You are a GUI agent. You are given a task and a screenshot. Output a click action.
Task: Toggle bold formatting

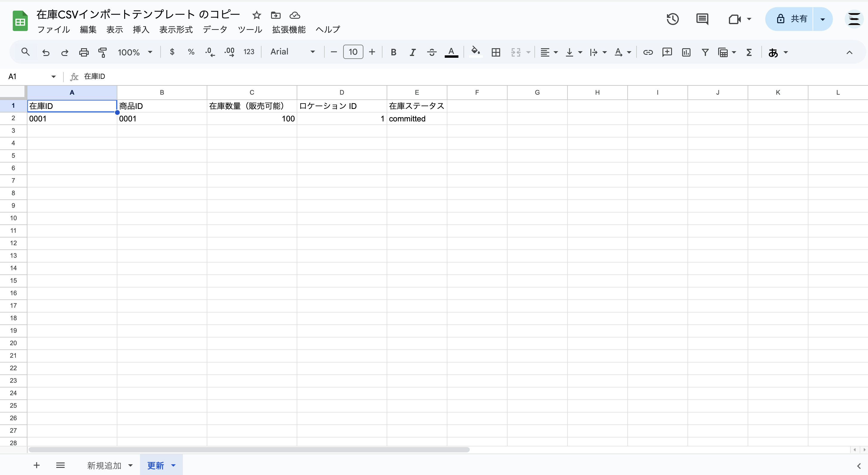click(393, 52)
